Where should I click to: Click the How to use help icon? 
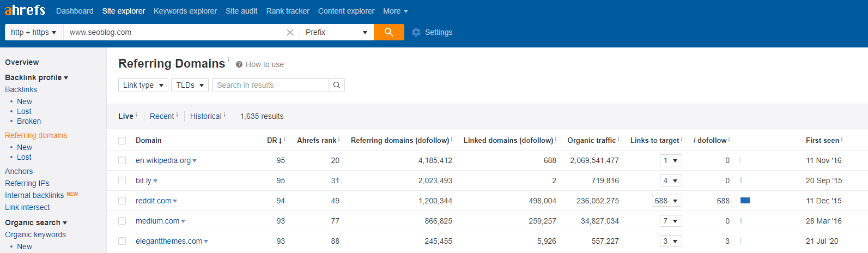tap(239, 64)
